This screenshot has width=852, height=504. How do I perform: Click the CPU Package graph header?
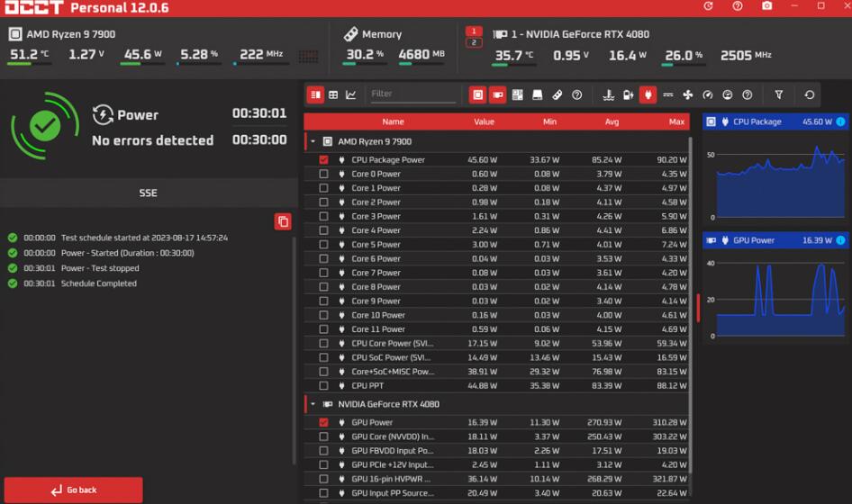click(775, 121)
